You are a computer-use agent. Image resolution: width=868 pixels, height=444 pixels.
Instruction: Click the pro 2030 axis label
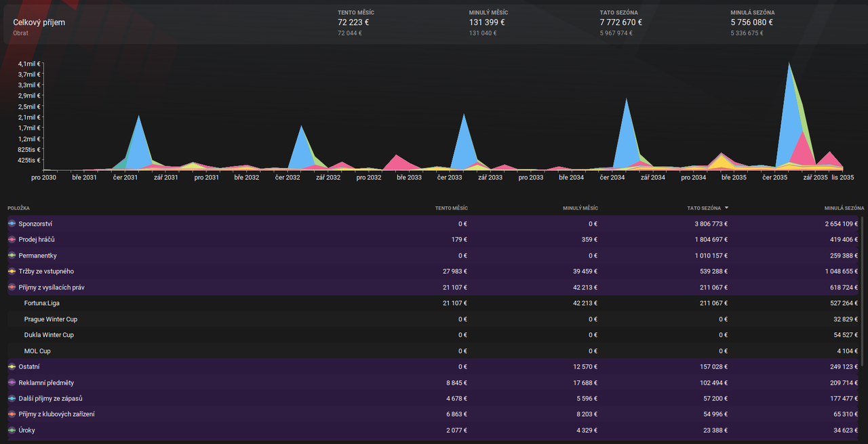pyautogui.click(x=43, y=178)
